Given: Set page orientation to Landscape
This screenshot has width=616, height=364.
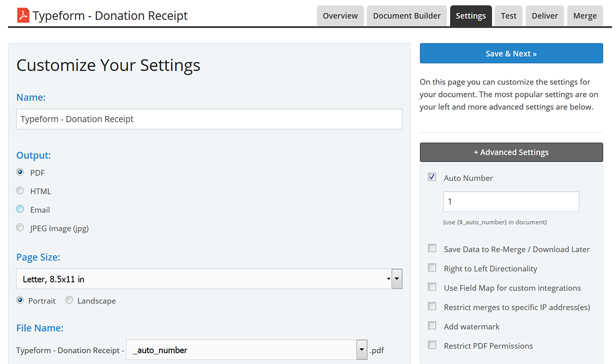Looking at the screenshot, I should (x=69, y=300).
